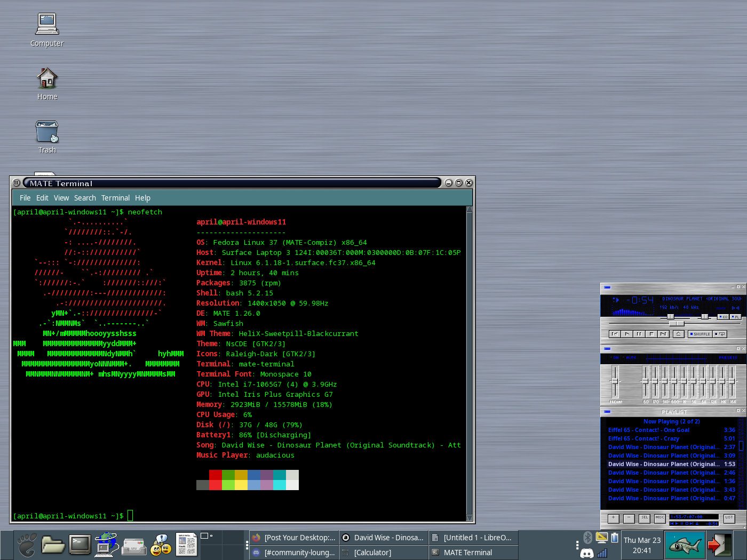747x560 pixels.
Task: Click the network computer globe panel icon
Action: [107, 545]
